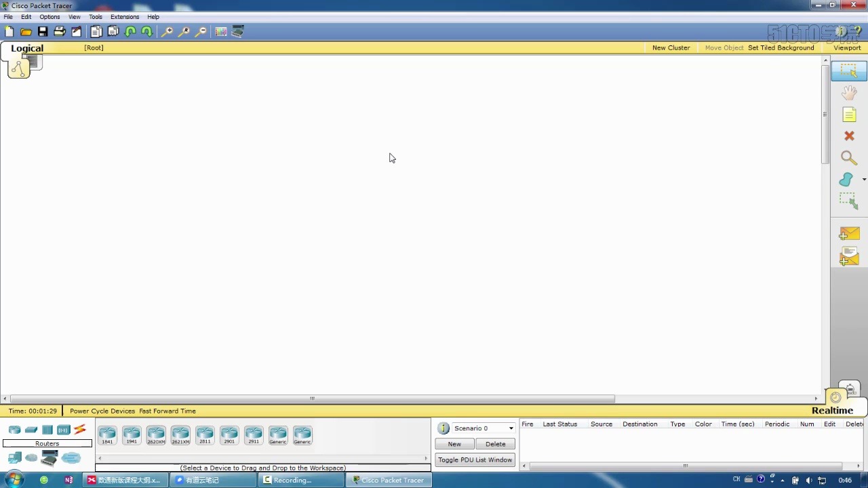Zoom in with the plus magnifier icon
Viewport: 868px width, 488px height.
click(167, 32)
